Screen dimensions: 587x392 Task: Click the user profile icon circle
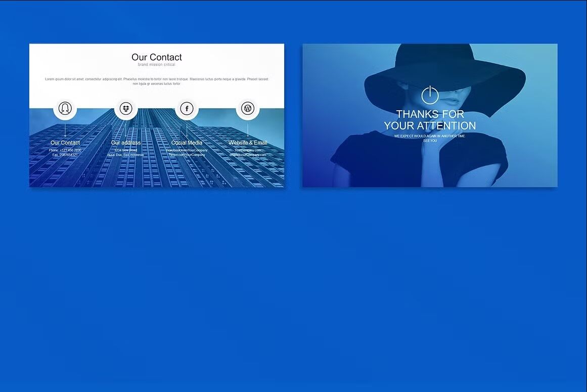pos(65,108)
